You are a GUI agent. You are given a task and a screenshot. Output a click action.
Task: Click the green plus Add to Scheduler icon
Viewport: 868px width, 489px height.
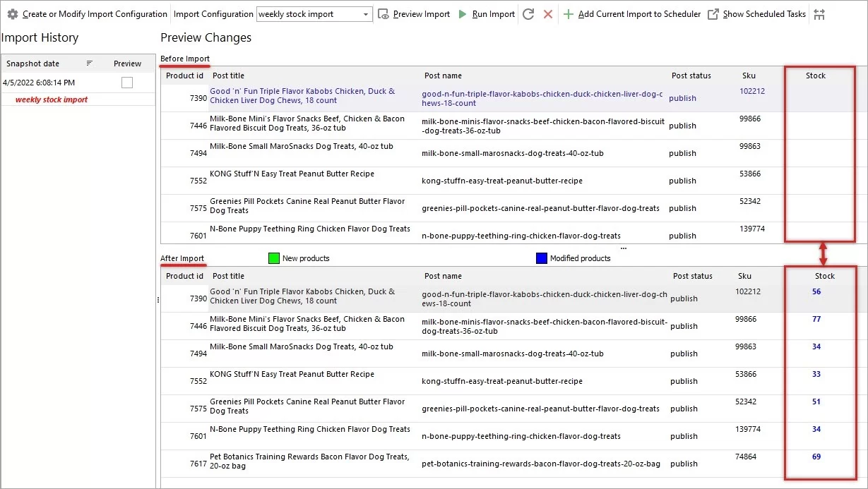(568, 13)
